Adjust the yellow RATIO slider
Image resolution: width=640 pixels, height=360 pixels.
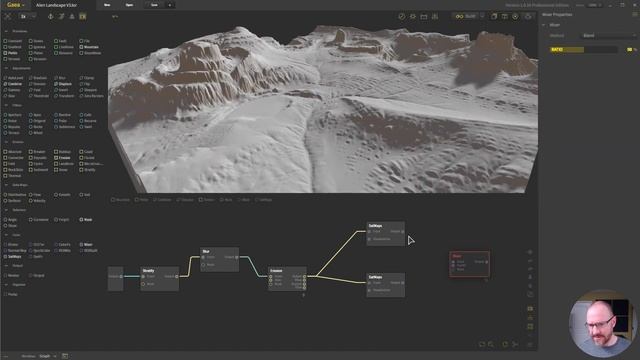[583, 49]
